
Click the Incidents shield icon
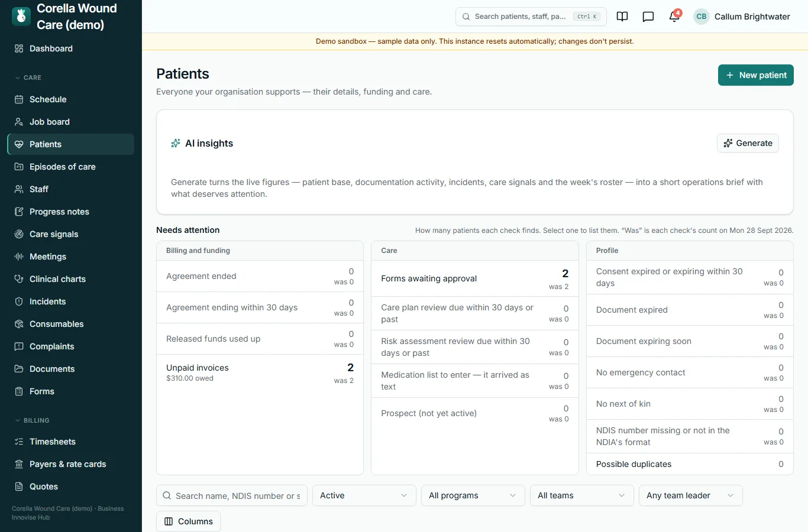click(x=19, y=301)
